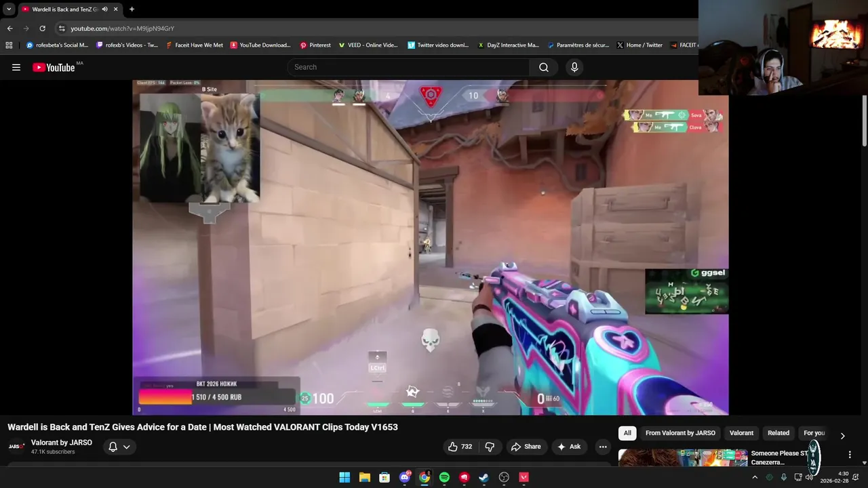Open a new browser tab
Image resolution: width=868 pixels, height=488 pixels.
pos(132,9)
